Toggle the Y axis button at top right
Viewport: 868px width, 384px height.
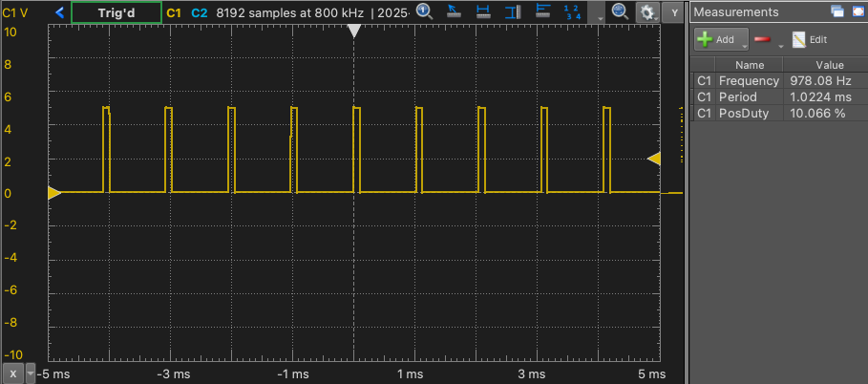674,12
